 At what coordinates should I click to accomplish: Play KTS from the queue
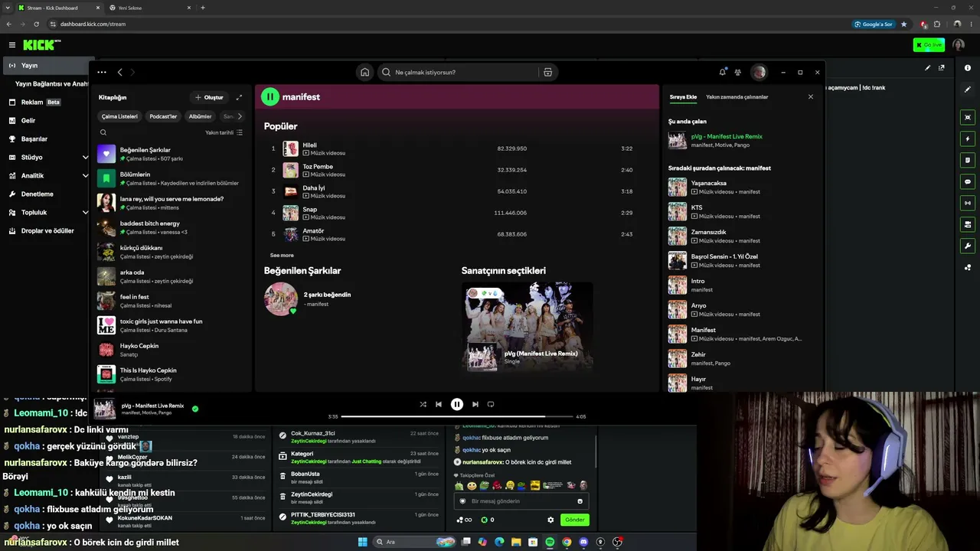point(740,212)
